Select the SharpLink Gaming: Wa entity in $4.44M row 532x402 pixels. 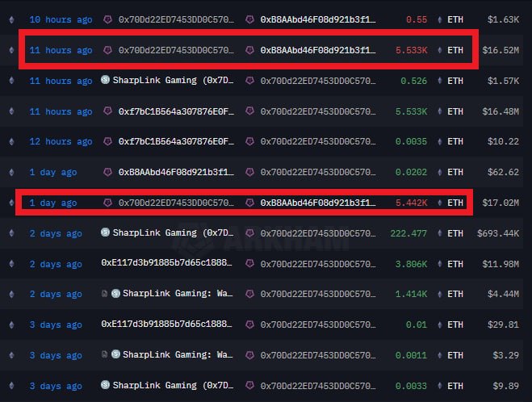(178, 293)
